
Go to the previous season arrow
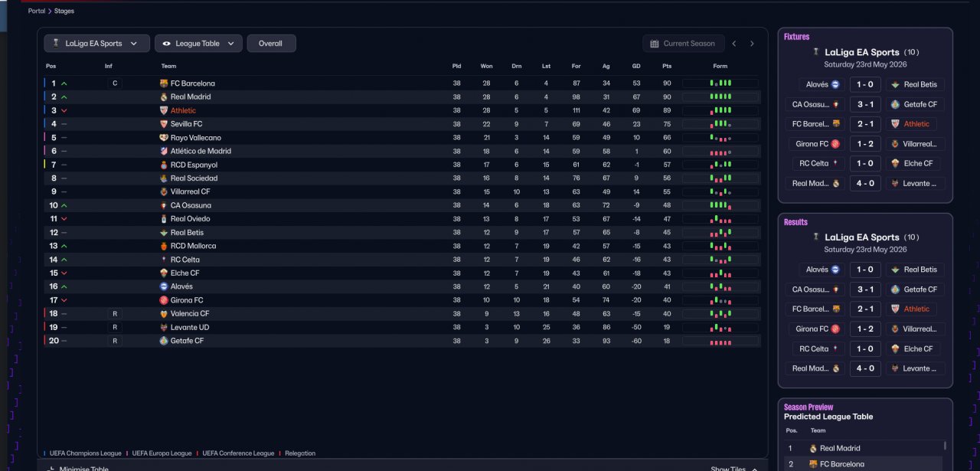[734, 44]
